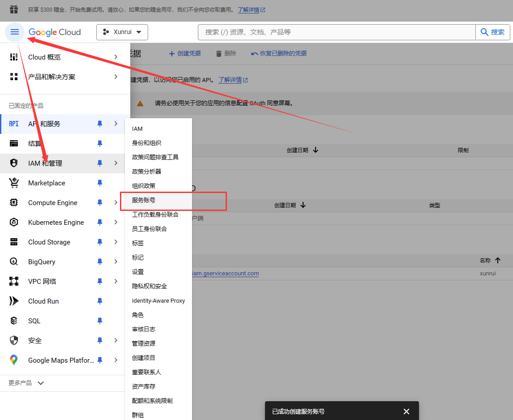Image resolution: width=513 pixels, height=420 pixels.
Task: Expand the Cloud Storage submenu chevron
Action: point(116,242)
